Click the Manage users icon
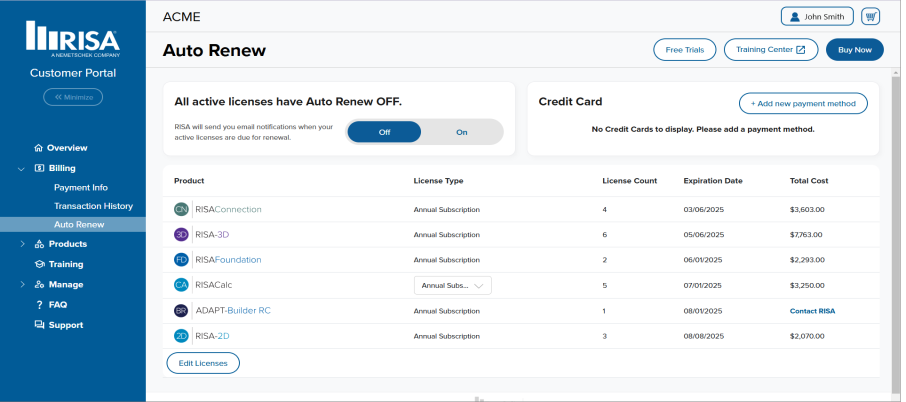 click(39, 285)
